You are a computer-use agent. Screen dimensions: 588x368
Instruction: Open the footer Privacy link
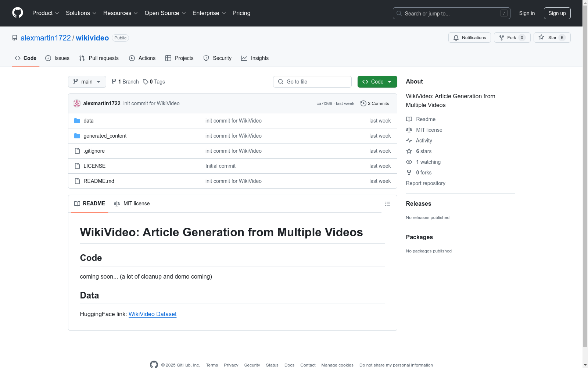(231, 365)
